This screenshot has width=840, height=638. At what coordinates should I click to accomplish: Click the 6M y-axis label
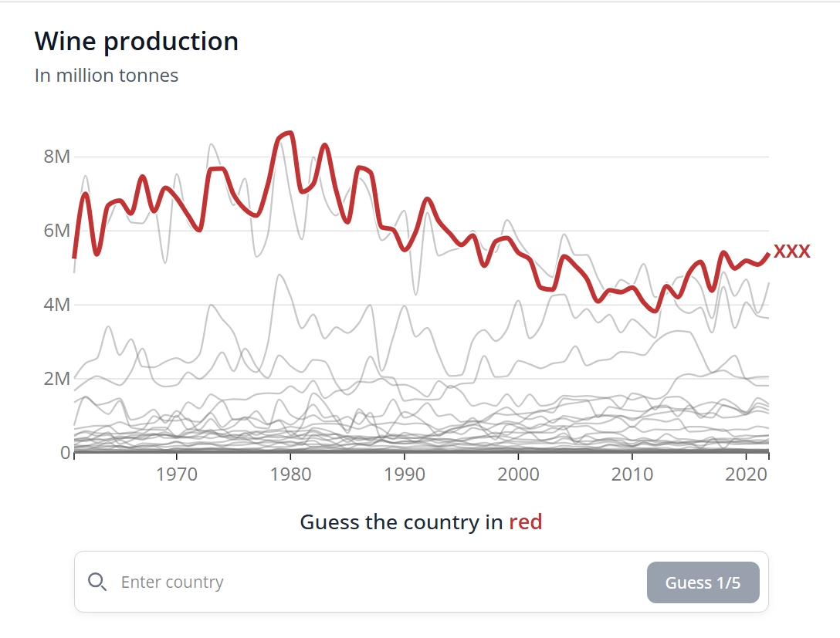pyautogui.click(x=56, y=231)
